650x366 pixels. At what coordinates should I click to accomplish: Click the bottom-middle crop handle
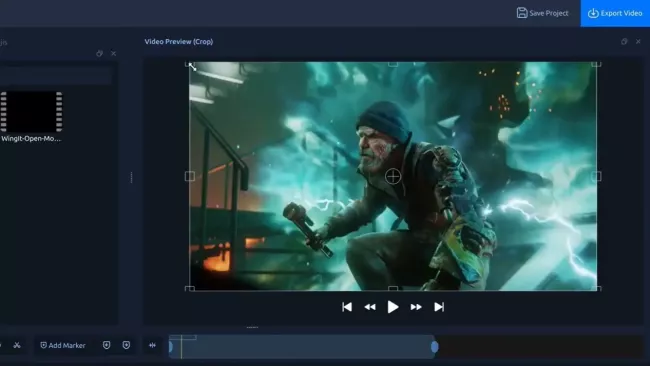coord(393,288)
